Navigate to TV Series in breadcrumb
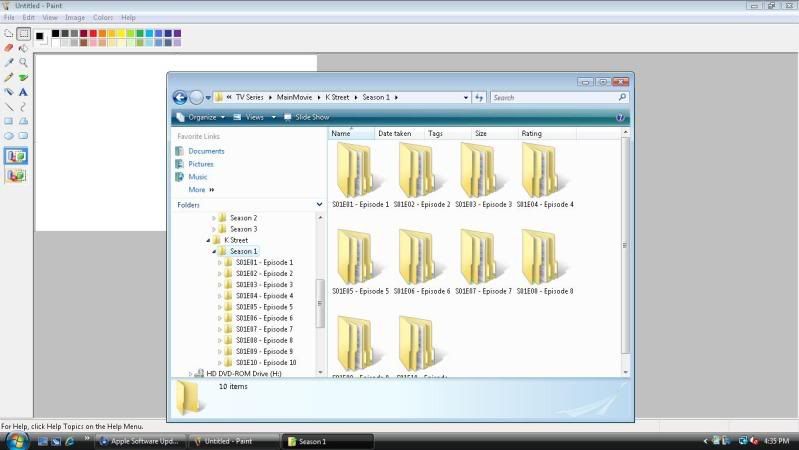This screenshot has width=799, height=450. [249, 97]
